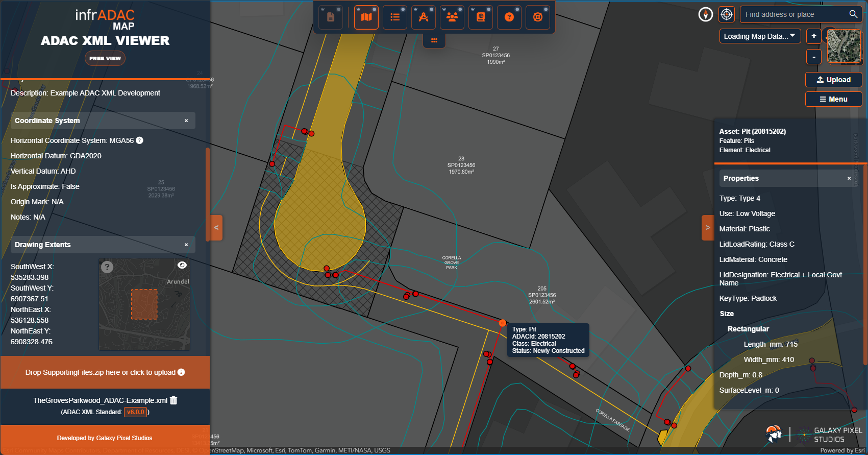The image size is (868, 455).
Task: Click Length_mm: 715 value
Action: tap(771, 344)
